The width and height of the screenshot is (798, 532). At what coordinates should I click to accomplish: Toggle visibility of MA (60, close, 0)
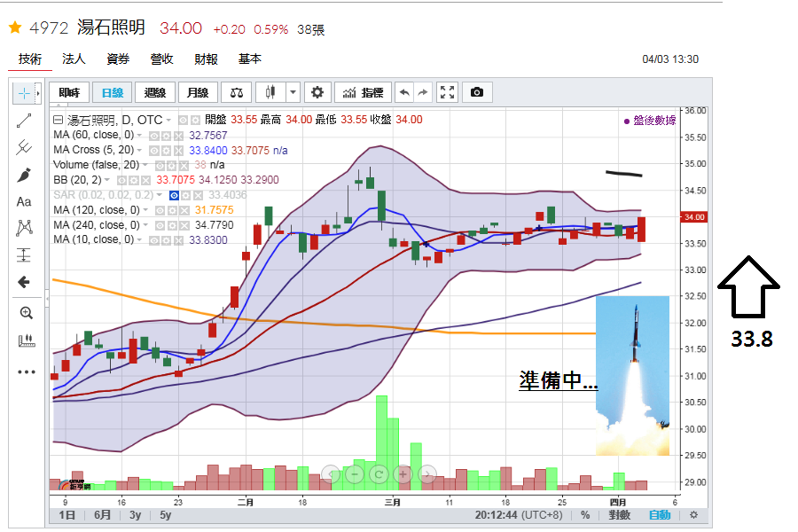pyautogui.click(x=153, y=136)
